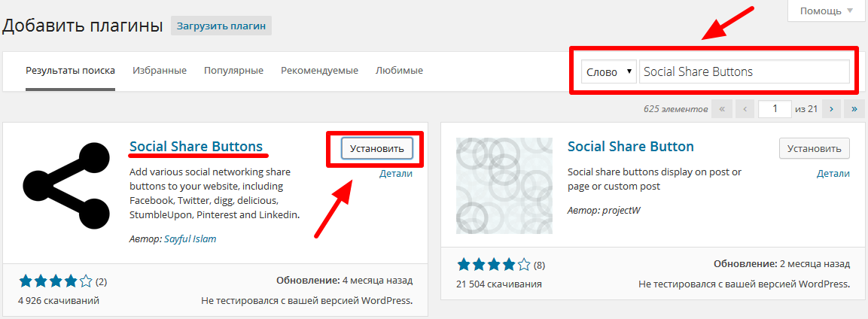
Task: Click the previous page pagination arrow
Action: coord(744,109)
